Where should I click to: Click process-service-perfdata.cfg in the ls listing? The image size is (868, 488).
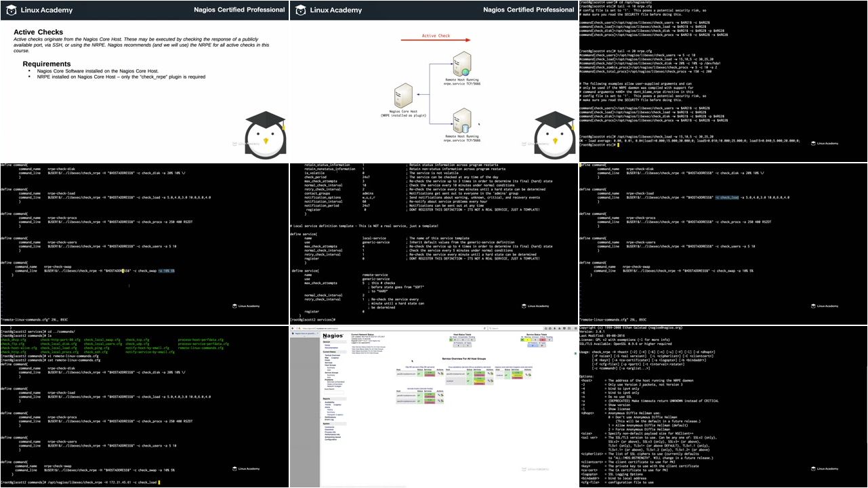pos(204,344)
